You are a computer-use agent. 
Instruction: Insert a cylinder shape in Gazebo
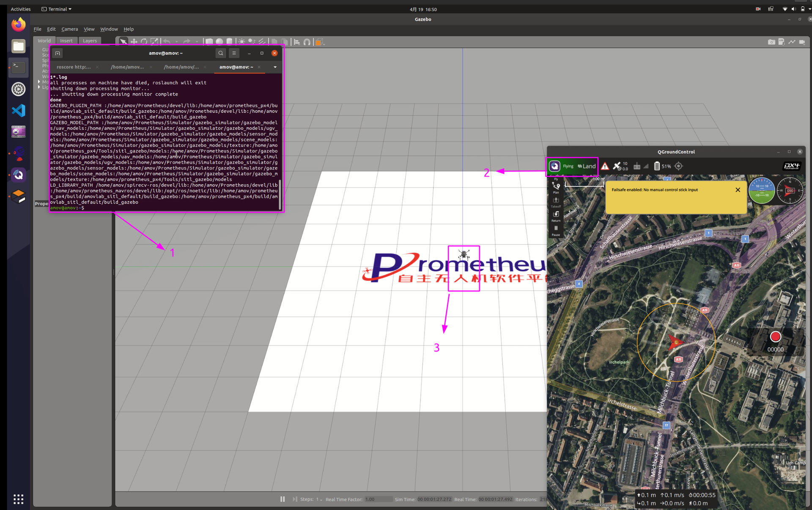click(229, 41)
